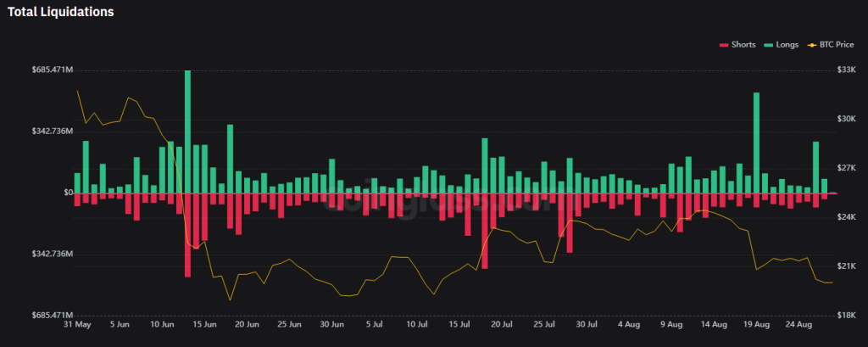Click the green Longs legend swatch
The height and width of the screenshot is (347, 868).
[x=767, y=45]
